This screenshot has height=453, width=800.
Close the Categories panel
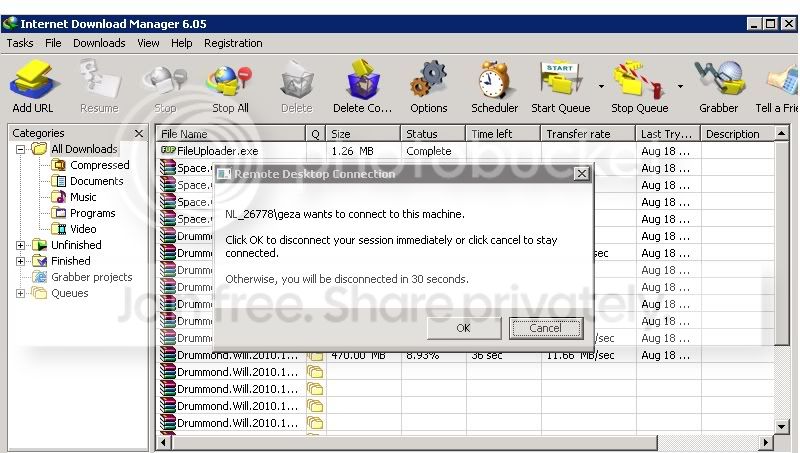pyautogui.click(x=139, y=133)
